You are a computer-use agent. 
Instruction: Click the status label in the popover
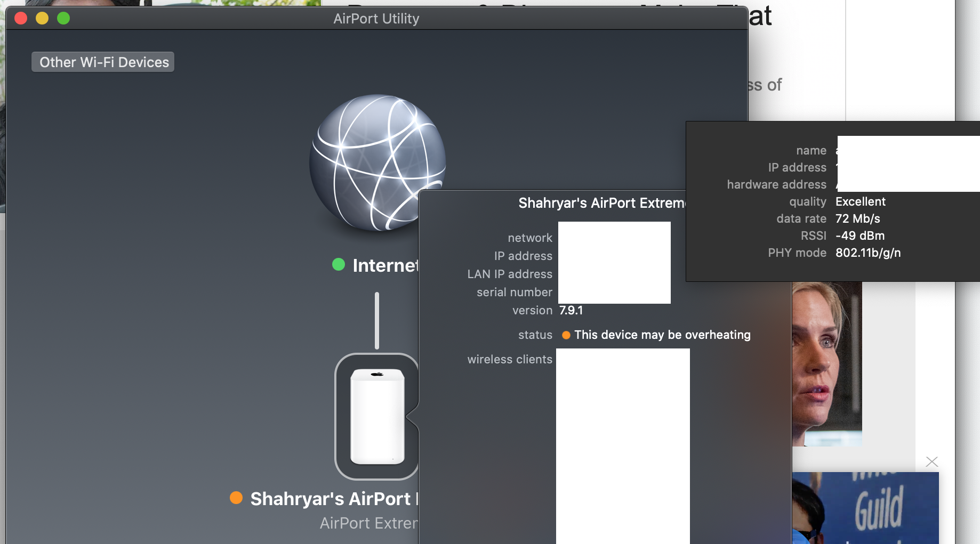pos(535,335)
